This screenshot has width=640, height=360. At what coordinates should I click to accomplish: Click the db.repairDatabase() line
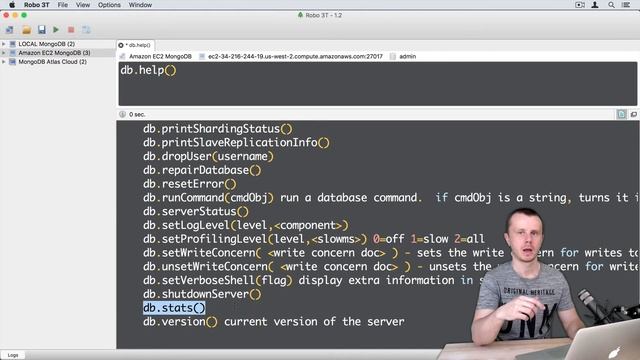click(x=202, y=170)
